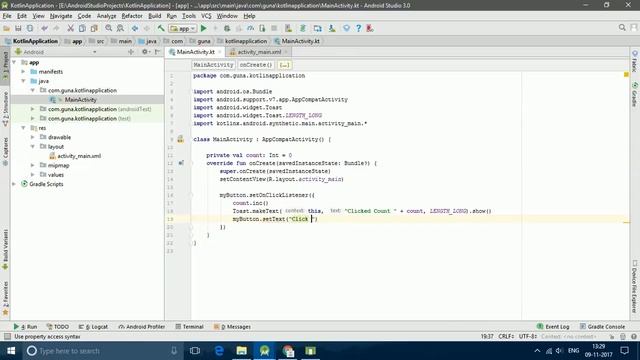Screen dimensions: 640x360
Task: Open the Gradle Console
Action: pos(602,327)
